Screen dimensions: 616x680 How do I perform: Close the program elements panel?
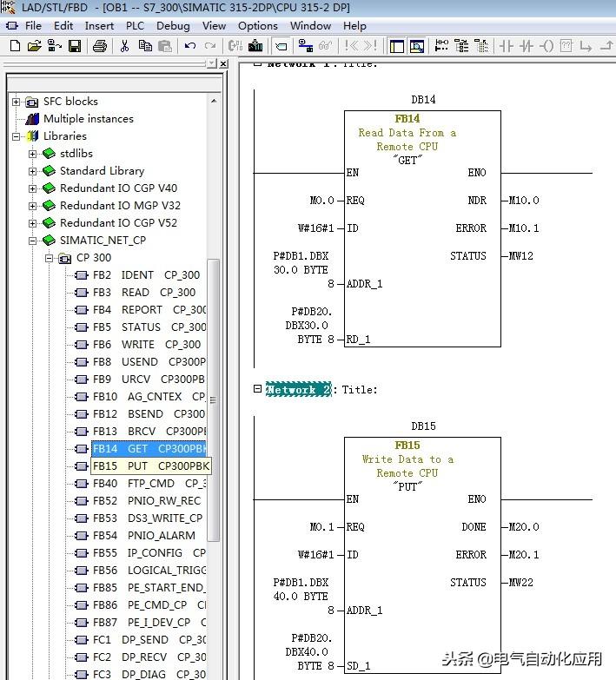pos(223,64)
